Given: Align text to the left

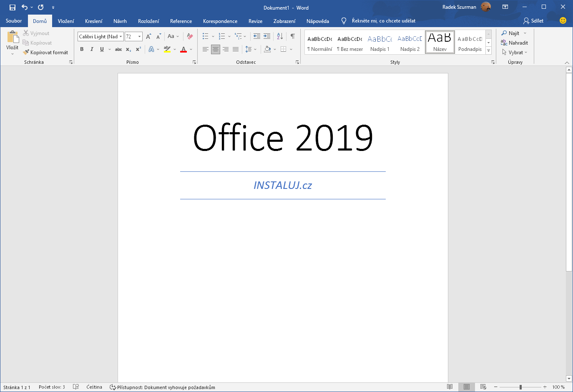Looking at the screenshot, I should tap(206, 49).
